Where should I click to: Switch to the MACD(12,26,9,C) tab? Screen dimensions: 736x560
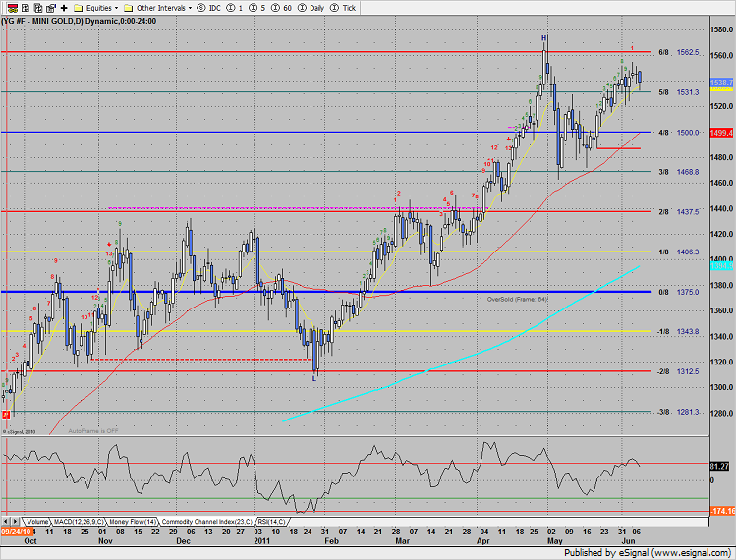point(79,522)
